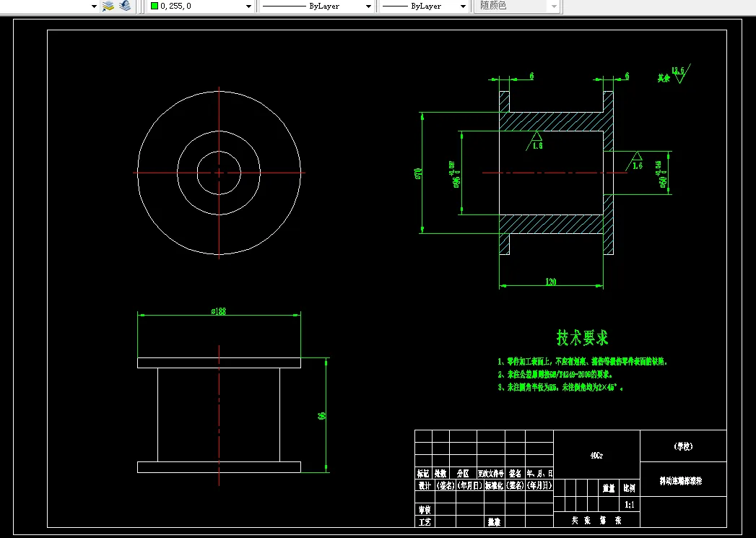Open the greyed 随颜色 plot style dropdown
The width and height of the screenshot is (756, 538).
pos(554,6)
